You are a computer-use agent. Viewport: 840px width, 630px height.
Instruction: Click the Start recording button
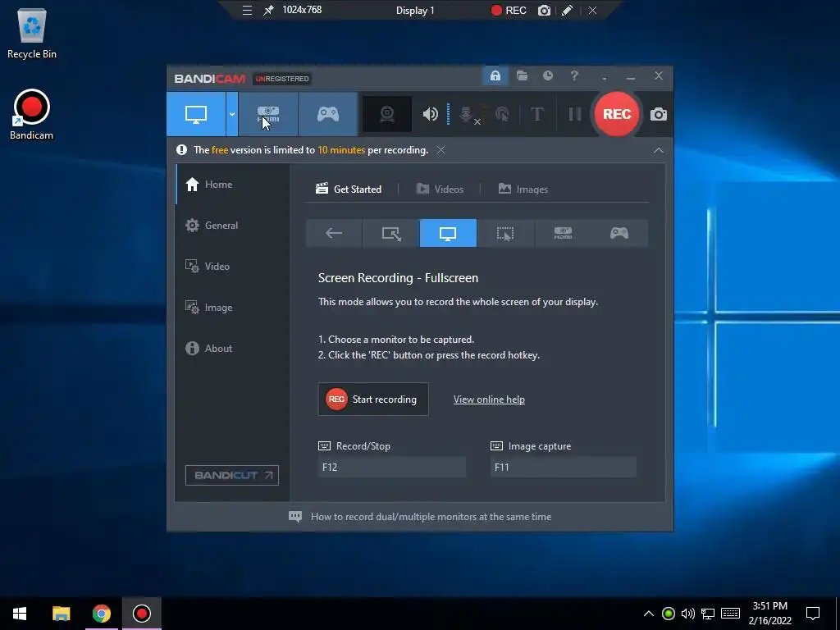[373, 399]
